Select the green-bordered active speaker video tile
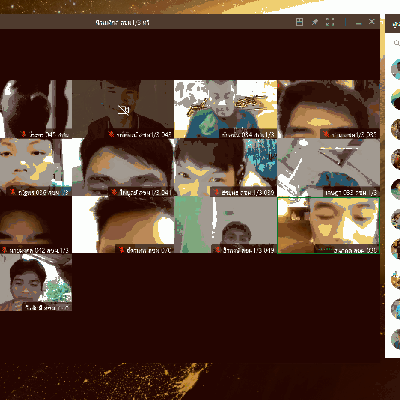Image resolution: width=400 pixels, height=400 pixels. 328,225
